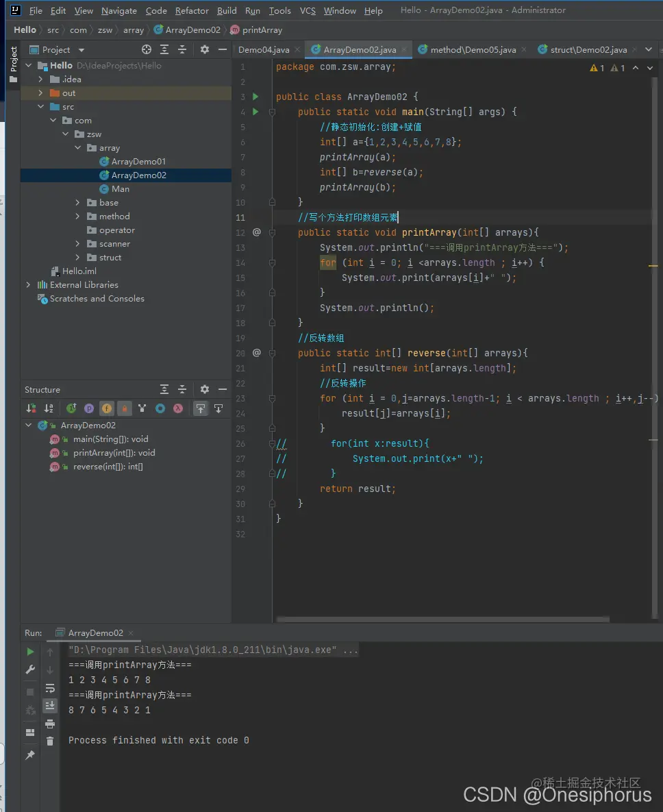Viewport: 663px width, 812px height.
Task: Click run gutter arrow beside main method
Action: coord(255,111)
